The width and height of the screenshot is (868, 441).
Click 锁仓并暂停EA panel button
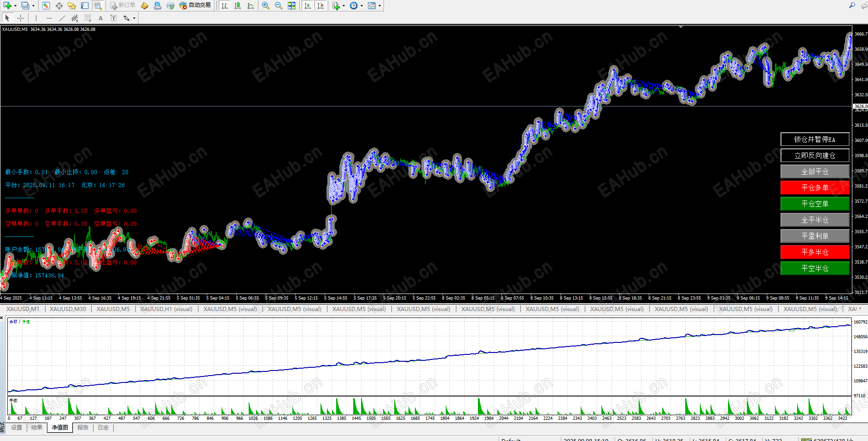[x=815, y=139]
